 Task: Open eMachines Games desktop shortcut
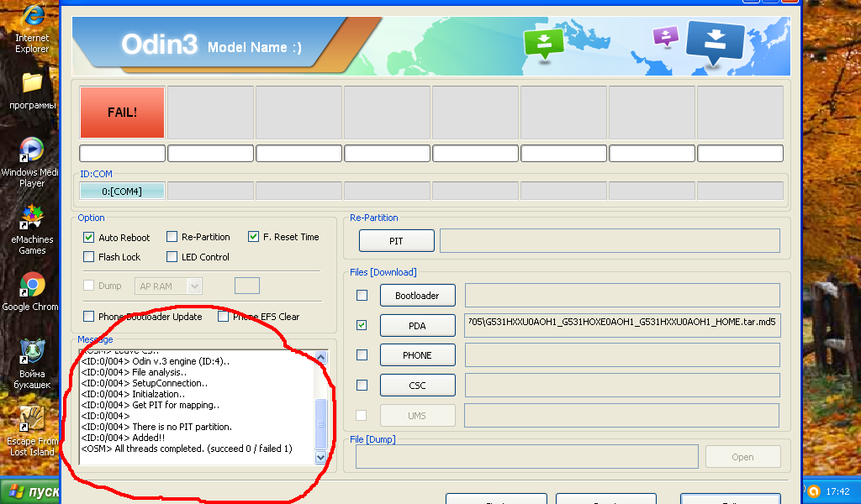coord(32,217)
